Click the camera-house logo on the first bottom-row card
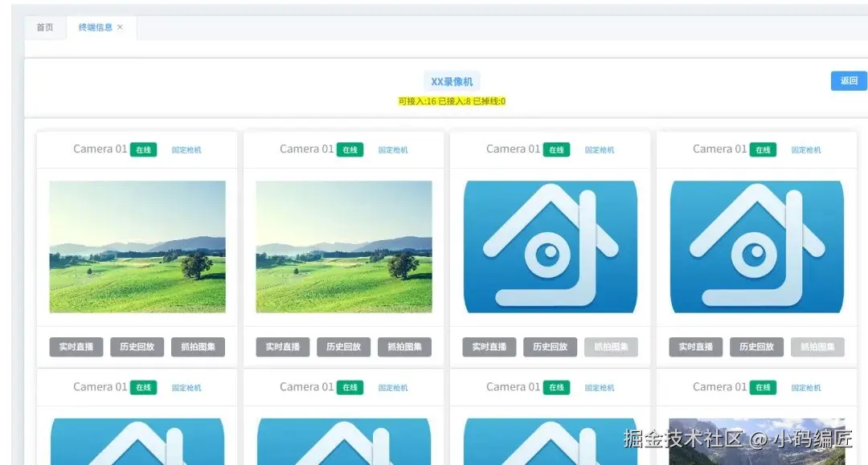This screenshot has height=465, width=868. [x=137, y=441]
